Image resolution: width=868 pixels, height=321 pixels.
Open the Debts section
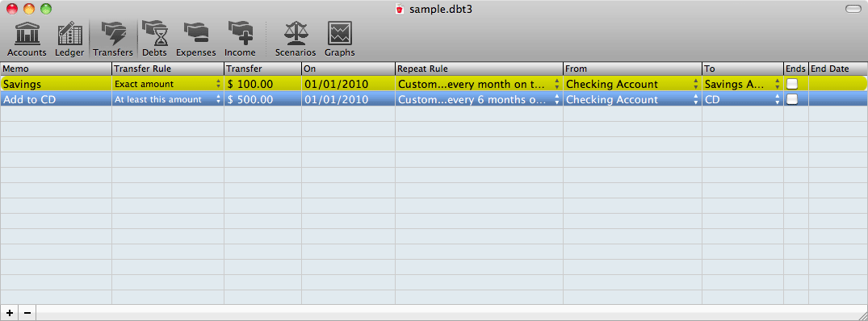154,40
